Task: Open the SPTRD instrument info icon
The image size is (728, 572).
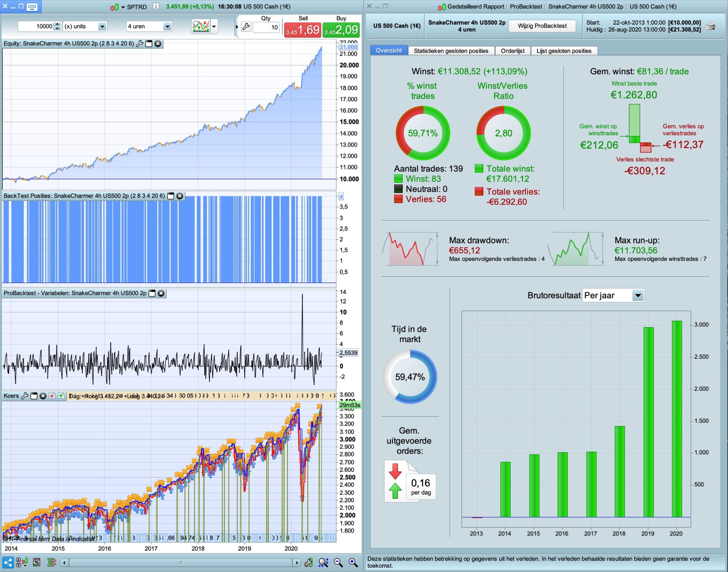Action: click(156, 6)
